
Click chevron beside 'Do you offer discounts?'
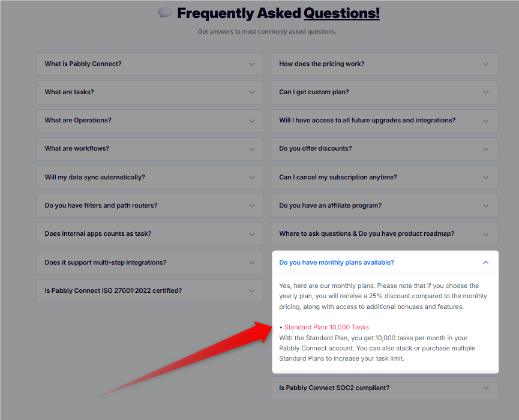point(485,149)
